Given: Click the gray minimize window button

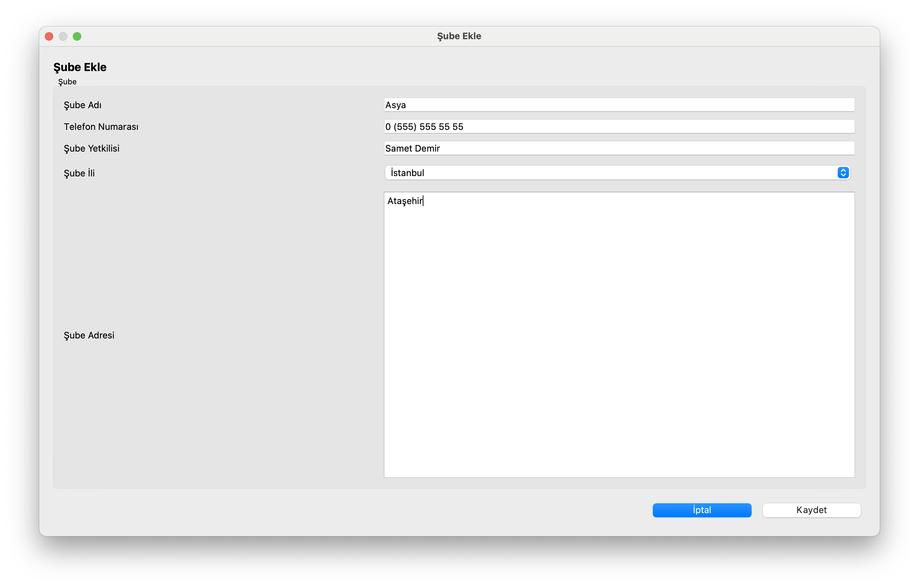Looking at the screenshot, I should [63, 37].
